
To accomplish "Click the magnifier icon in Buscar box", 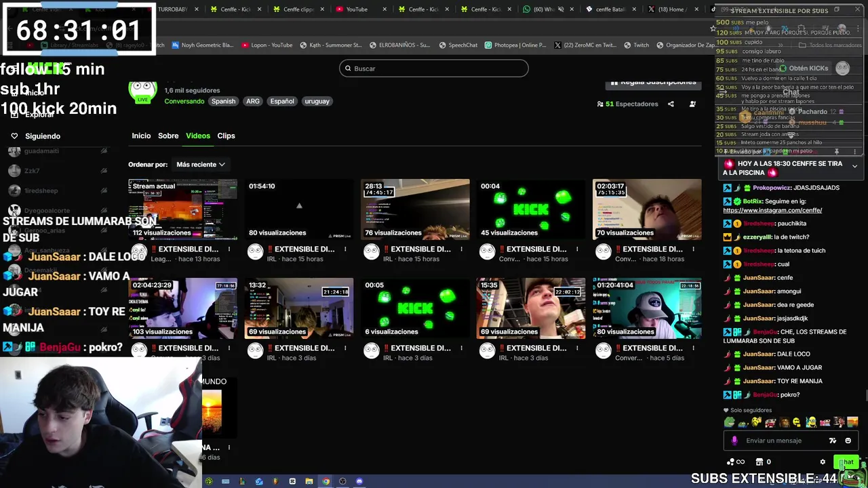I will point(348,68).
